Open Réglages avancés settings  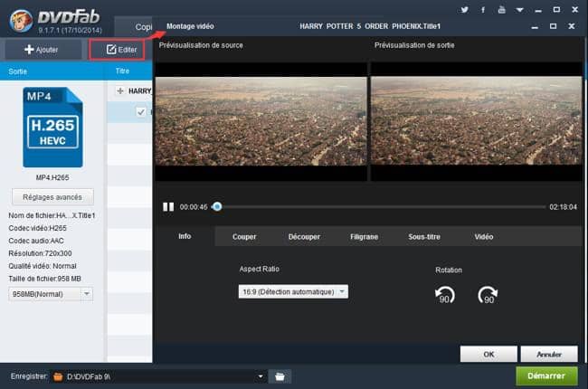pyautogui.click(x=52, y=197)
